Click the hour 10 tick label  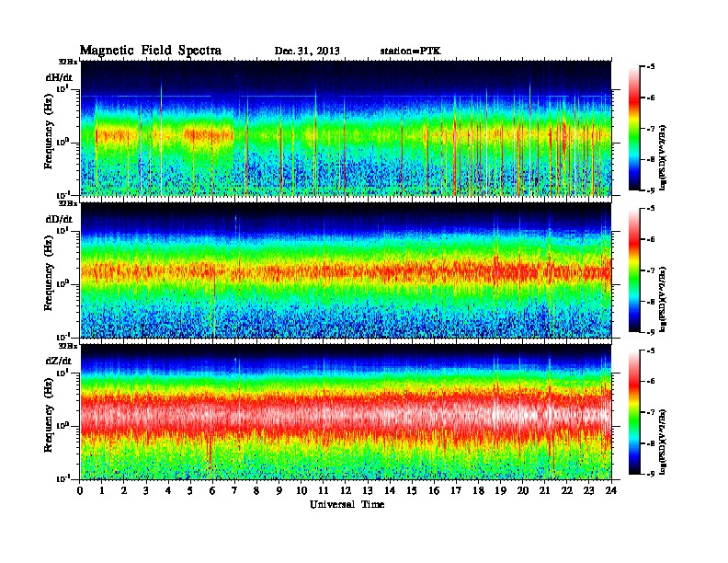tap(301, 490)
